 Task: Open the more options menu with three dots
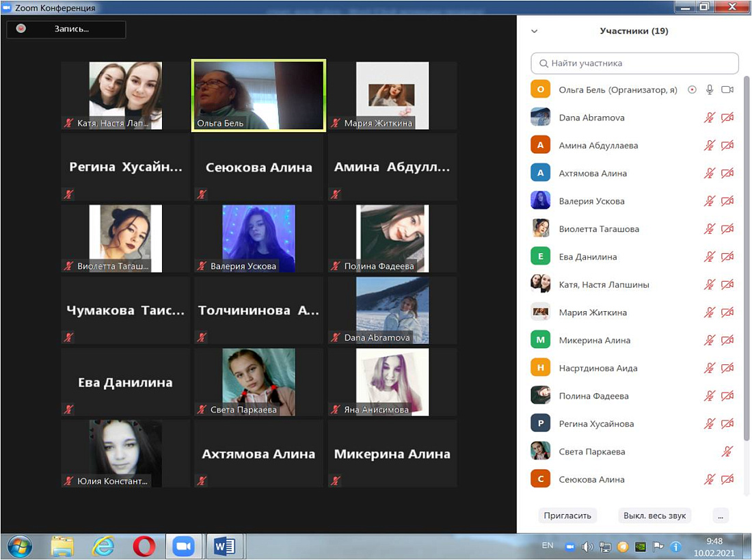720,516
